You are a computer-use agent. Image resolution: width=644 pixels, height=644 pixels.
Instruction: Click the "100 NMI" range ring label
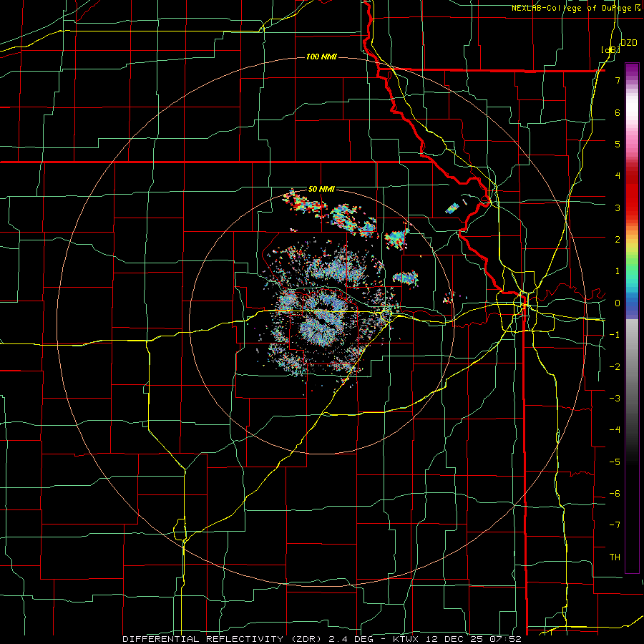point(321,57)
